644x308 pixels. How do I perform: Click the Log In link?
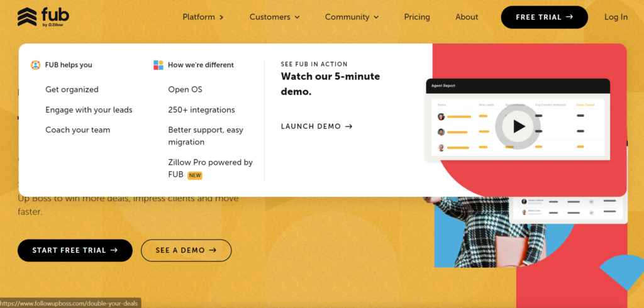click(616, 17)
